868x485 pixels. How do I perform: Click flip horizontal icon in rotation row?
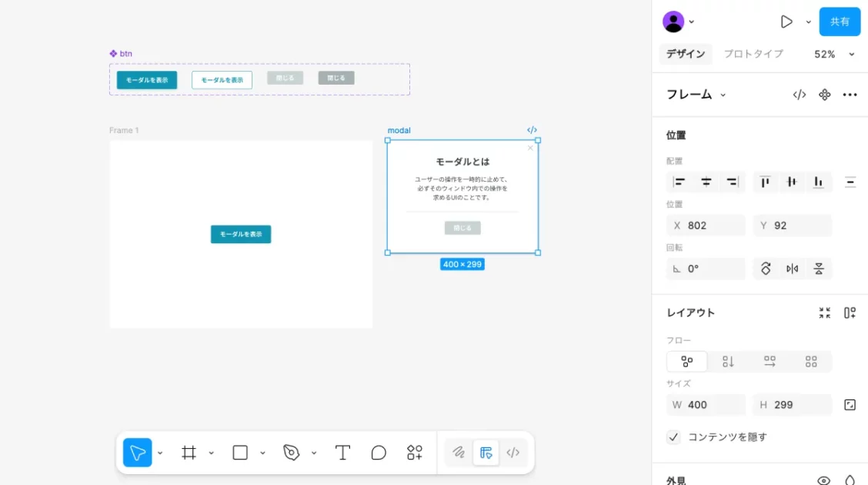pos(792,269)
